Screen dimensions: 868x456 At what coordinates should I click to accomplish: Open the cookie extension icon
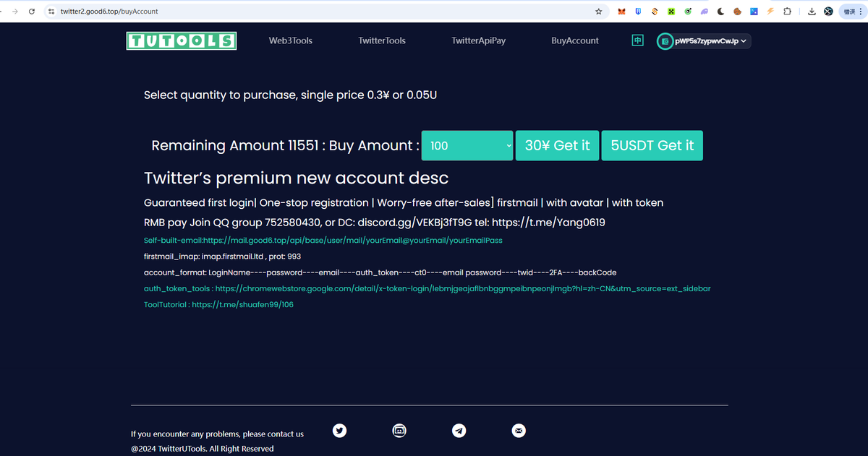pos(737,12)
